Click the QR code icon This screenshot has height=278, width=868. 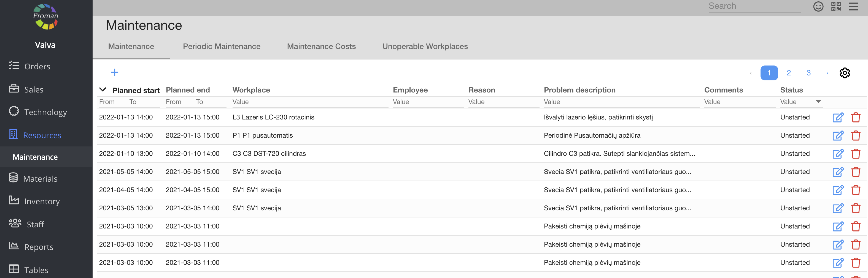click(836, 6)
